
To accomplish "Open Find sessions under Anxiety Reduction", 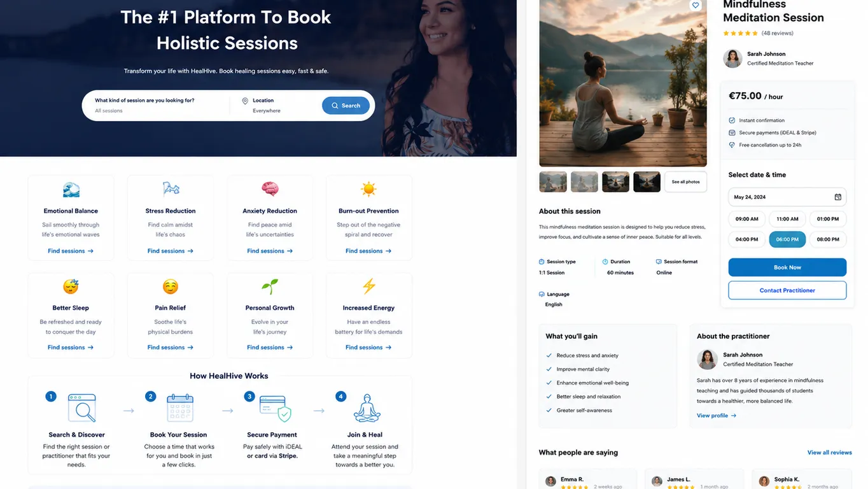I will (x=270, y=251).
